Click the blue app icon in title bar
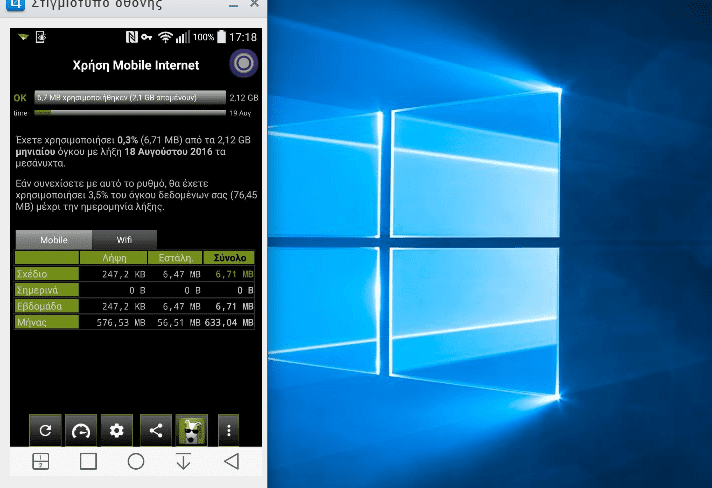The width and height of the screenshot is (712, 488). pyautogui.click(x=15, y=5)
